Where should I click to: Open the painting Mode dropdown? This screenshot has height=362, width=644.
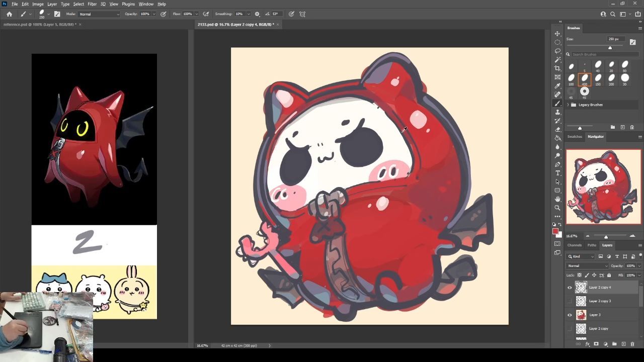tap(99, 14)
